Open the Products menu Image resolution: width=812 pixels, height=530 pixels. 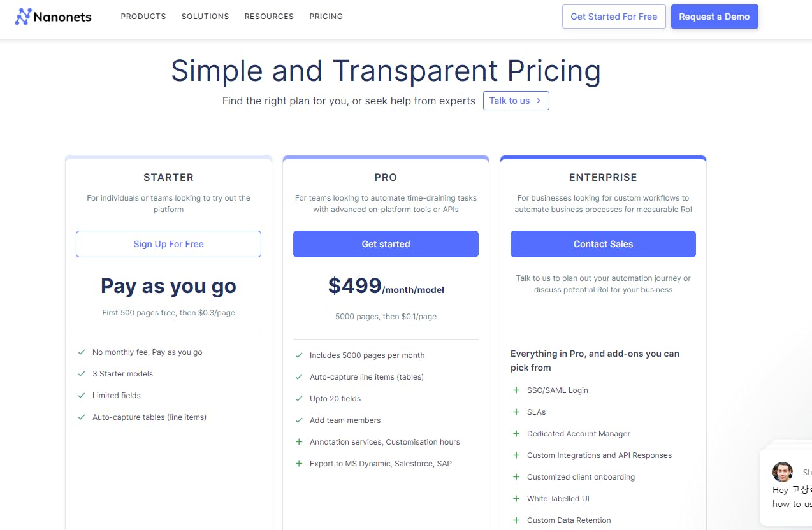tap(143, 17)
